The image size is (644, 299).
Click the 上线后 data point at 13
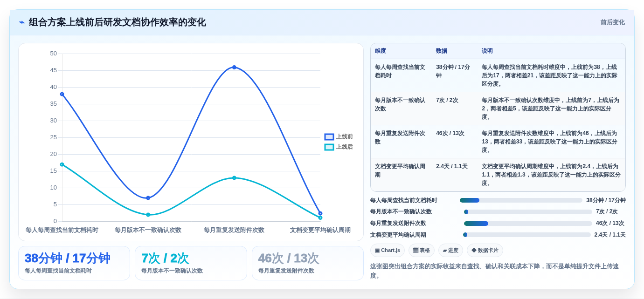pos(234,178)
